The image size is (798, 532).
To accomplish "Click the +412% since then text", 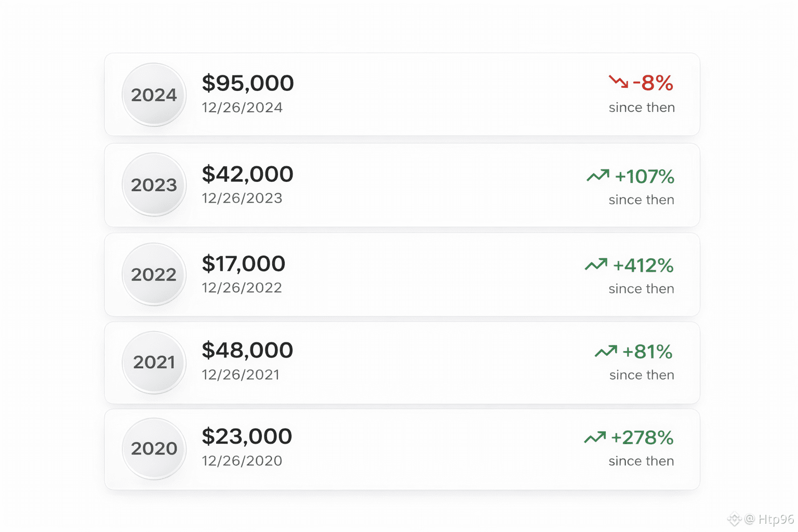I will click(641, 289).
